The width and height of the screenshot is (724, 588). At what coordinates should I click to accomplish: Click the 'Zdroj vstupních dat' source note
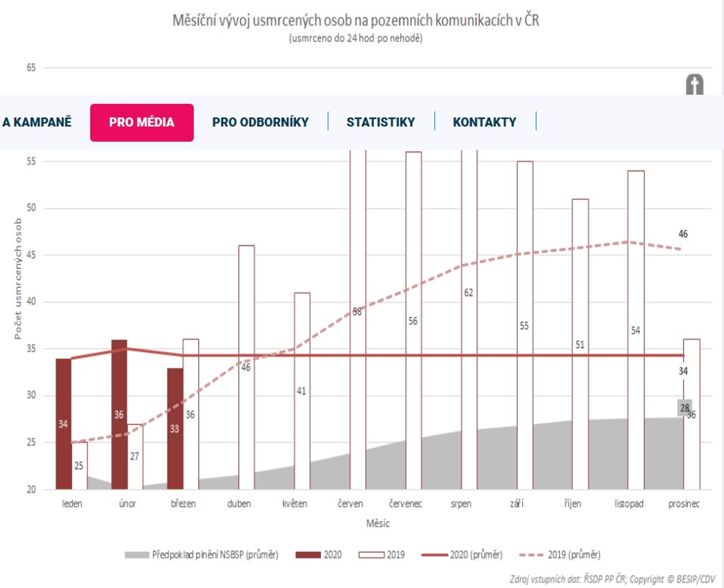point(612,579)
